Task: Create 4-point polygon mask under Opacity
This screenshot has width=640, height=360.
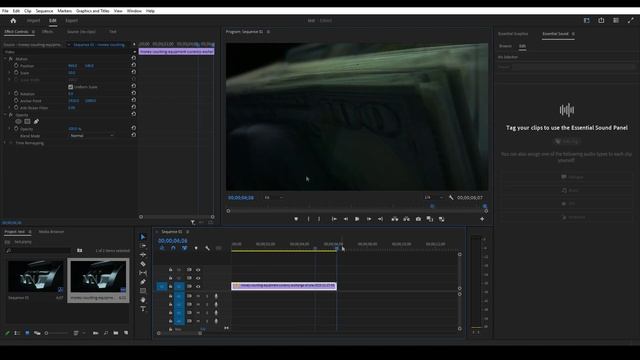Action: 27,121
